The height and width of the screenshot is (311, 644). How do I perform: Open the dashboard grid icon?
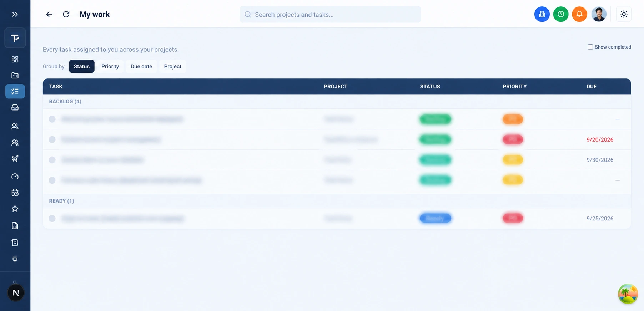15,59
